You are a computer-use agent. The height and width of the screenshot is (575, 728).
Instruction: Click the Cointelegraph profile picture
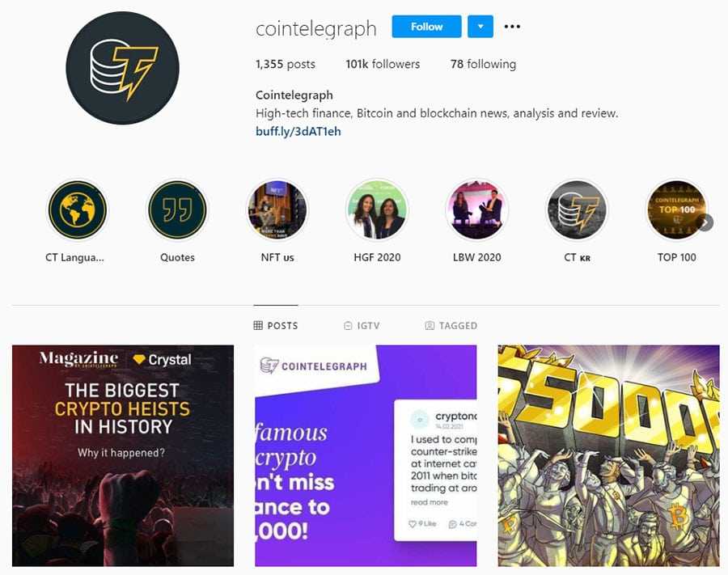(x=123, y=68)
